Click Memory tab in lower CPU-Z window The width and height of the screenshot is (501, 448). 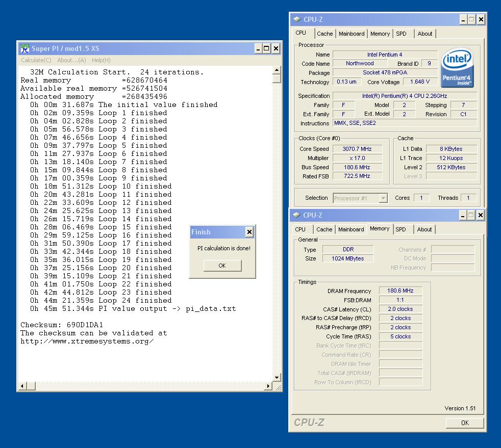[x=380, y=228]
